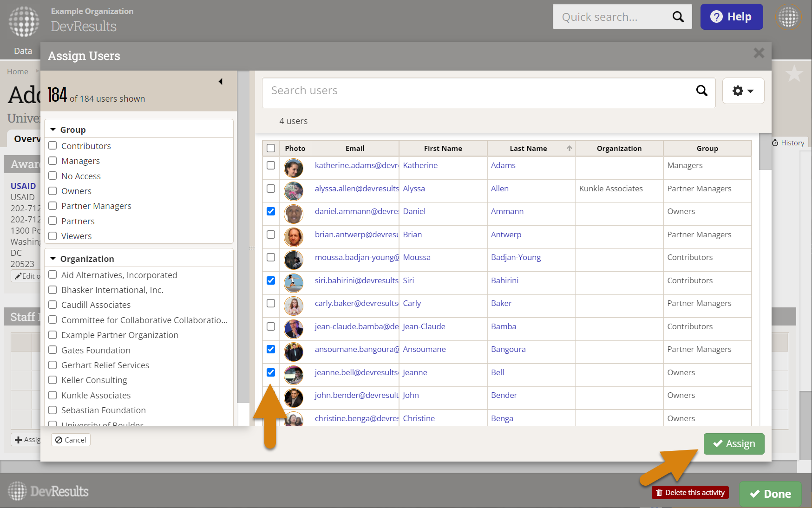
Task: Open Ansoumane Bangoura's profile photo
Action: (294, 352)
